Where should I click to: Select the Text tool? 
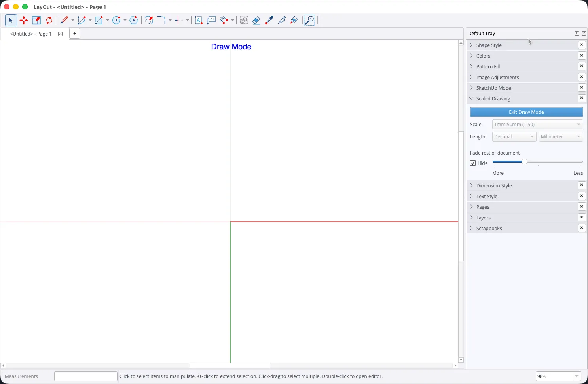(199, 20)
